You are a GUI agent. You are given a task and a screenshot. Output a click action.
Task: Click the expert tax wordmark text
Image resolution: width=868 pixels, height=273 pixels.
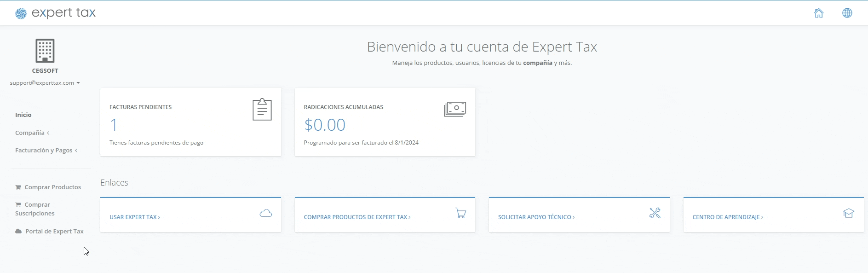tap(63, 13)
